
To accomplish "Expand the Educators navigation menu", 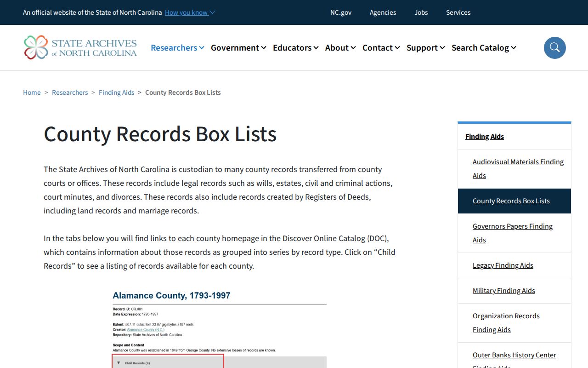I will [x=295, y=48].
